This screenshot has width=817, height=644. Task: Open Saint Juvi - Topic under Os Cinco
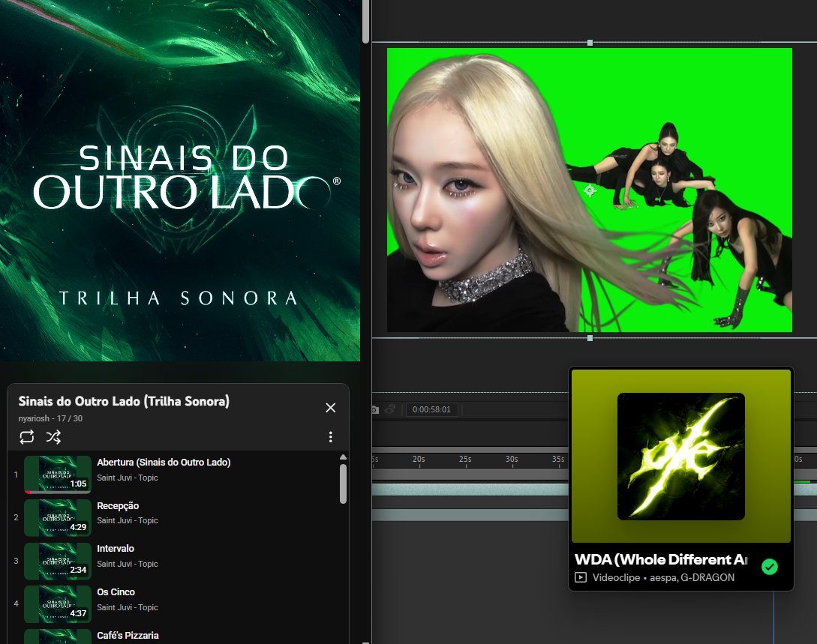click(x=127, y=607)
